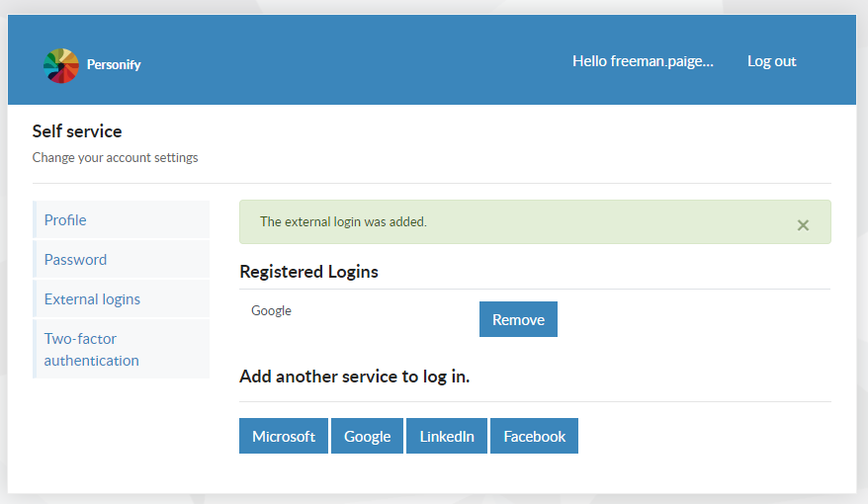Add Microsoft as a login service

click(284, 436)
